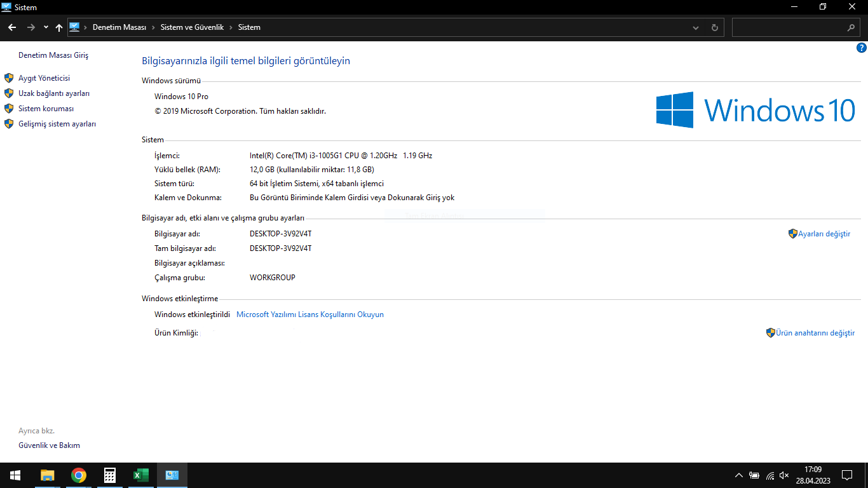Click the search magnifier icon
The image size is (868, 488).
point(851,27)
